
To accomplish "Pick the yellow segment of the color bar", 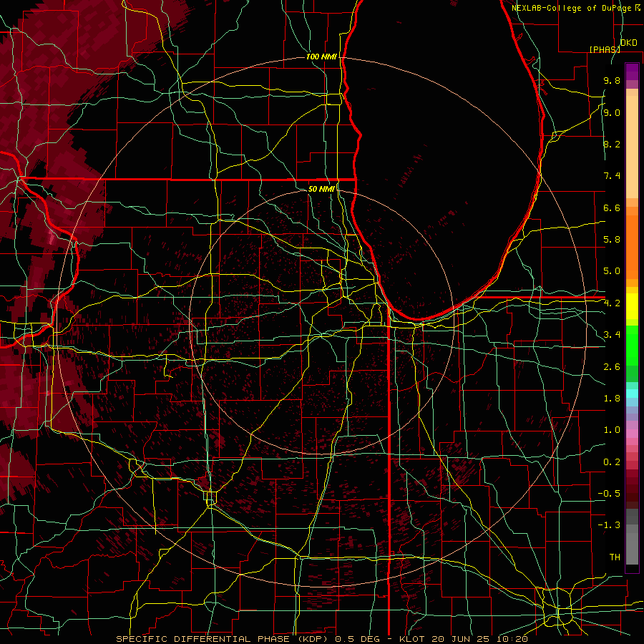I will (632, 306).
